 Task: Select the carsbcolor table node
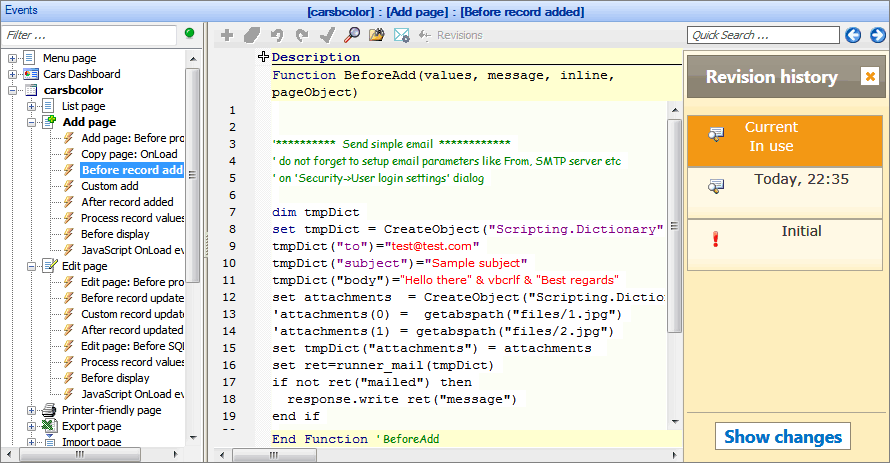[73, 90]
